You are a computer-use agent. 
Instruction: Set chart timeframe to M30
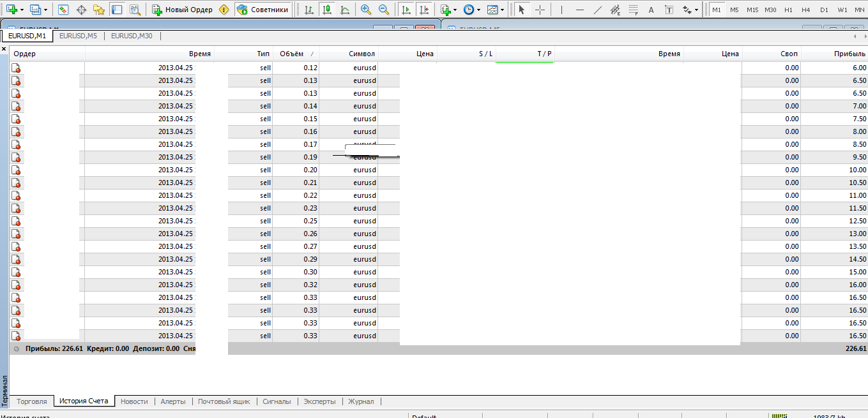coord(770,10)
